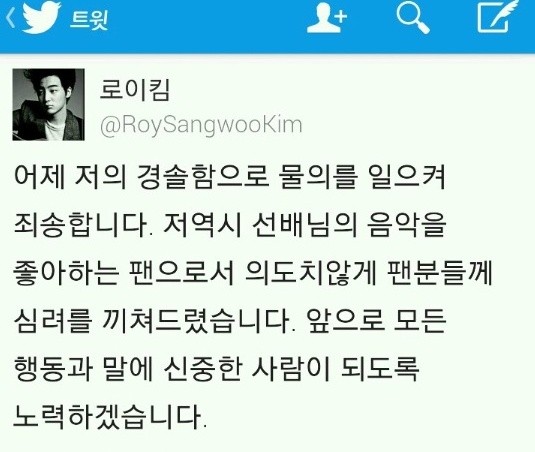The height and width of the screenshot is (452, 535).
Task: Tap the back chevron arrow
Action: click(x=11, y=18)
